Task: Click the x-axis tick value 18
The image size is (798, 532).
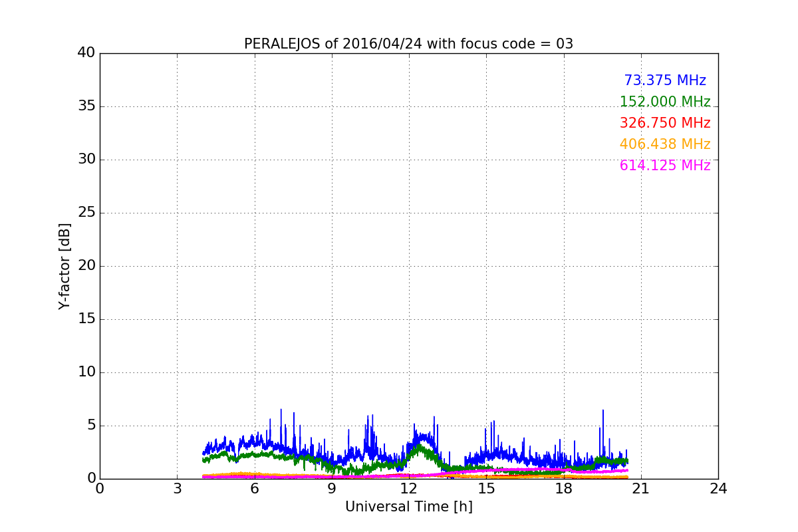Action: click(x=563, y=489)
